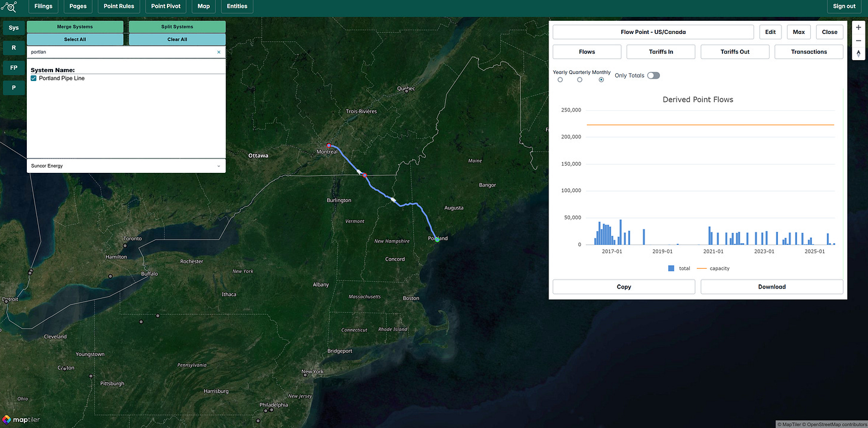
Task: Open the Suncor Energy dropdown
Action: pyautogui.click(x=126, y=166)
